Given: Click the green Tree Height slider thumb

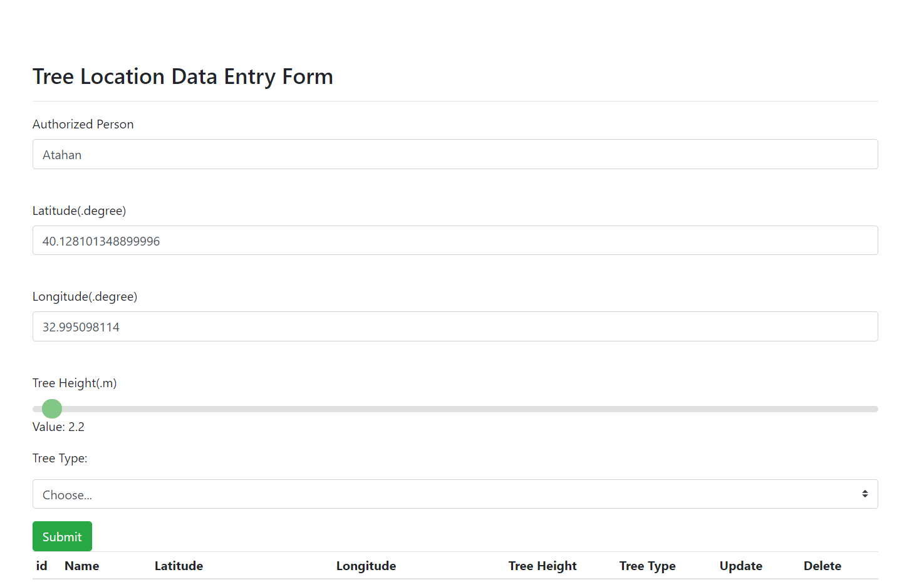Looking at the screenshot, I should coord(52,409).
